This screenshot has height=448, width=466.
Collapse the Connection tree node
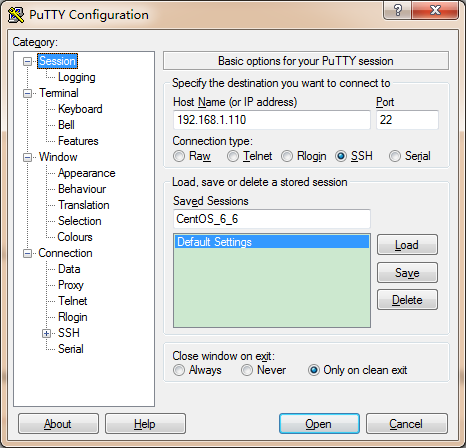(x=27, y=254)
